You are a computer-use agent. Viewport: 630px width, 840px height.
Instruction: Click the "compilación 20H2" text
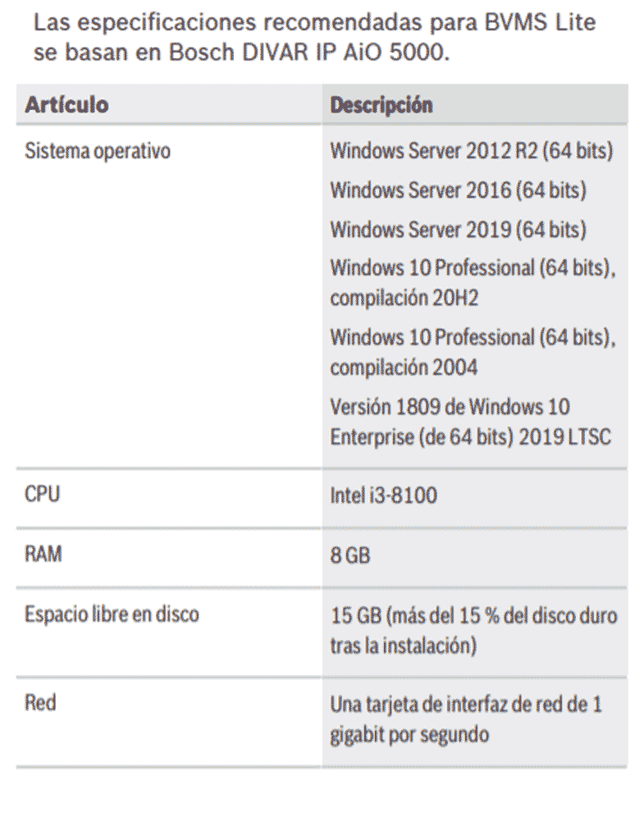404,298
